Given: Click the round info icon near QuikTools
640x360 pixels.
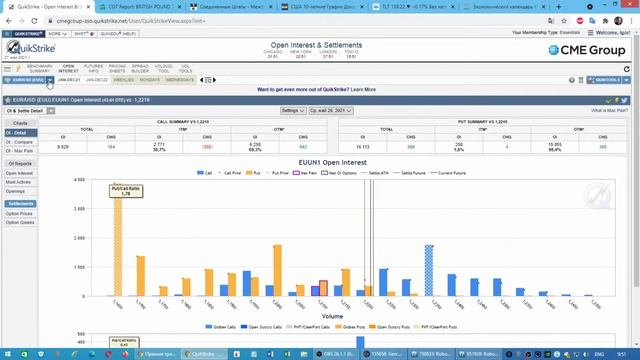Looking at the screenshot, I should click(x=572, y=80).
